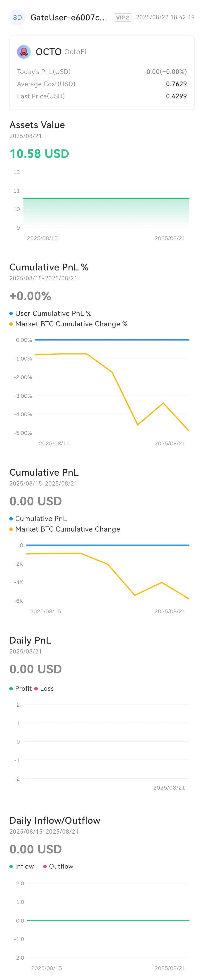Image resolution: width=204 pixels, height=980 pixels.
Task: Toggle the Profit legend marker
Action: pyautogui.click(x=11, y=689)
